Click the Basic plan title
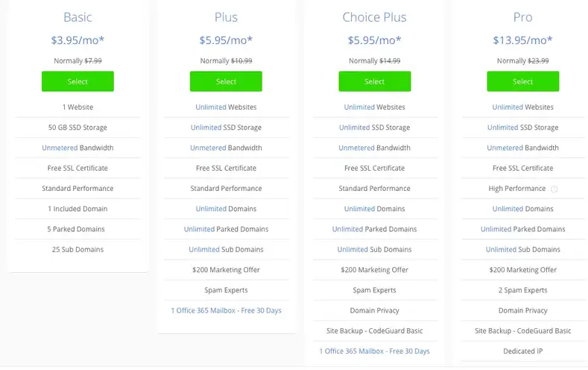 click(x=78, y=17)
